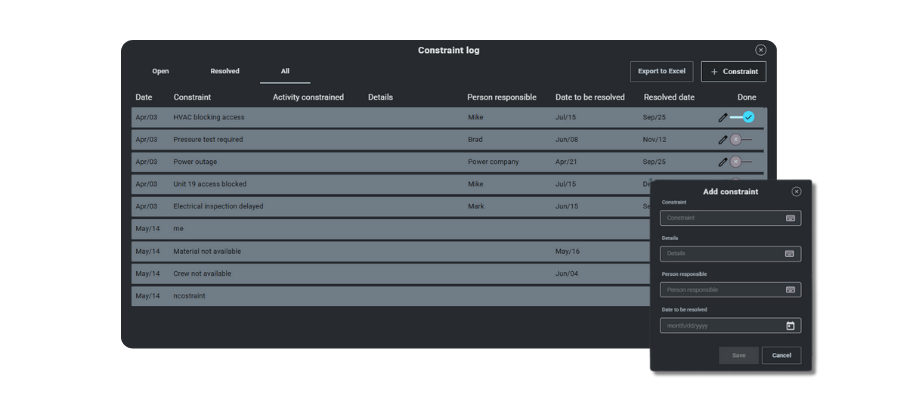Click keyboard icon in Person responsible field
Viewport: 900px width, 400px height.
point(790,290)
